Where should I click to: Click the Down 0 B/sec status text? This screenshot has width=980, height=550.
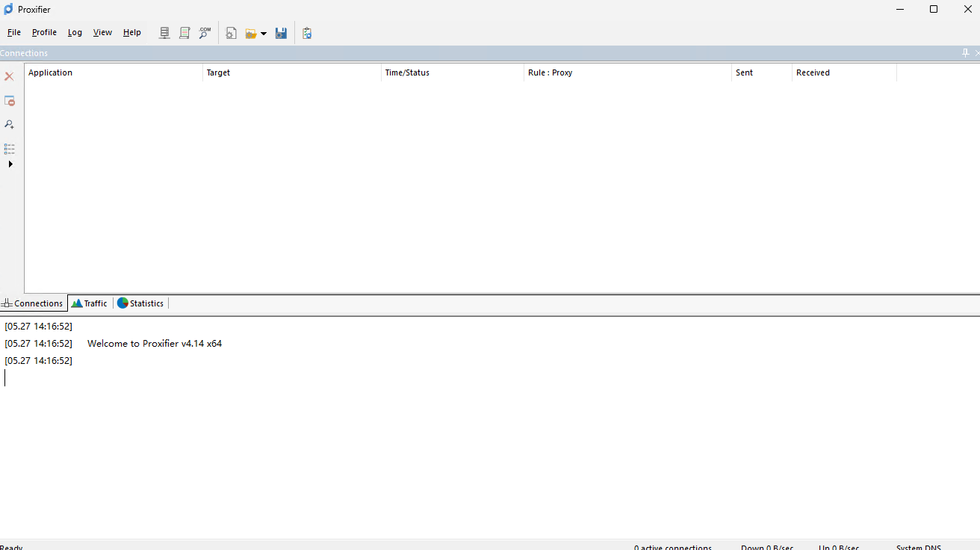point(767,548)
